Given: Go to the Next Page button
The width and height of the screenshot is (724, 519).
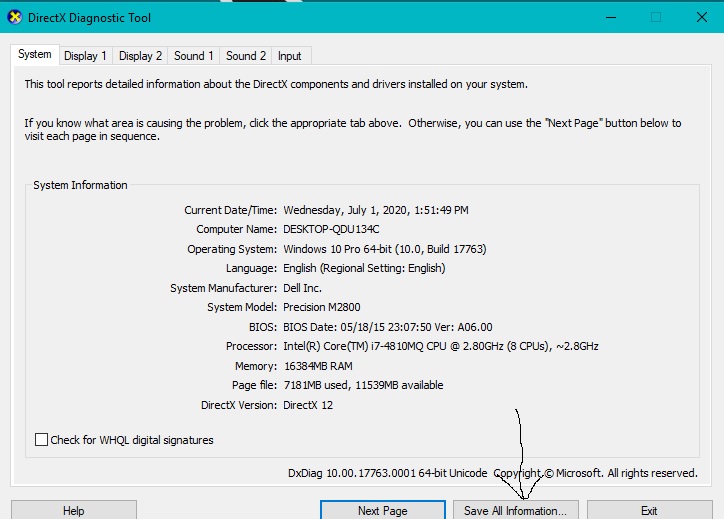Looking at the screenshot, I should [383, 510].
